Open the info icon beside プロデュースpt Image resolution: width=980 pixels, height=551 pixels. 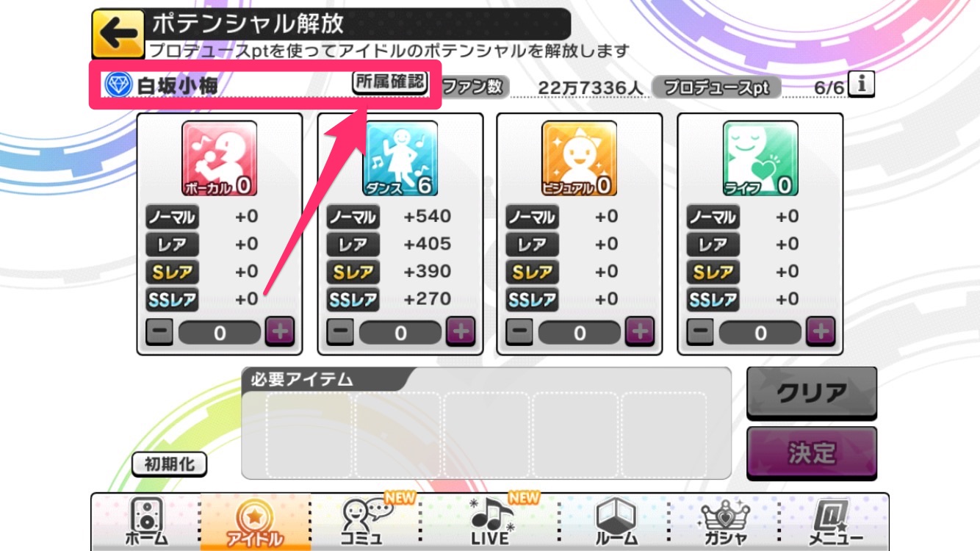pyautogui.click(x=862, y=84)
